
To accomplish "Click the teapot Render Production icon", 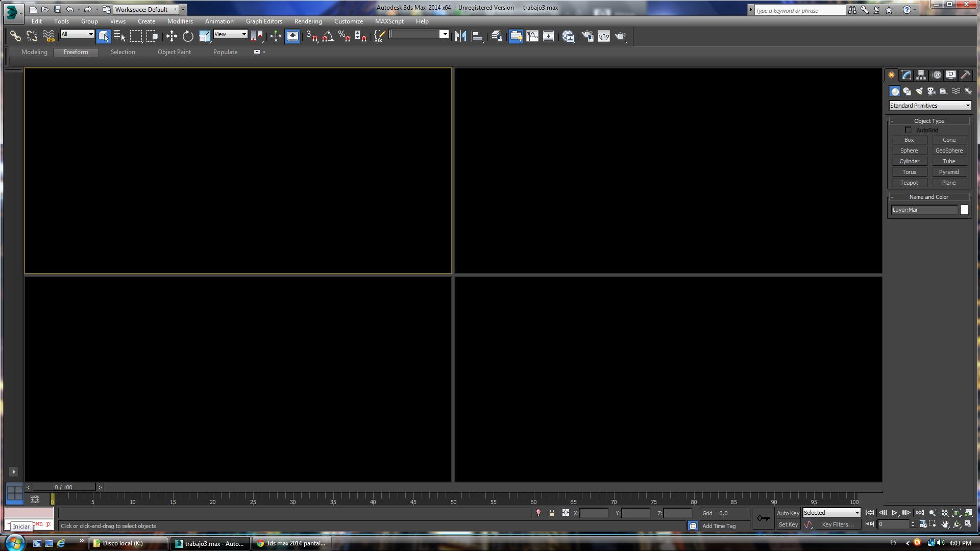I will click(620, 36).
